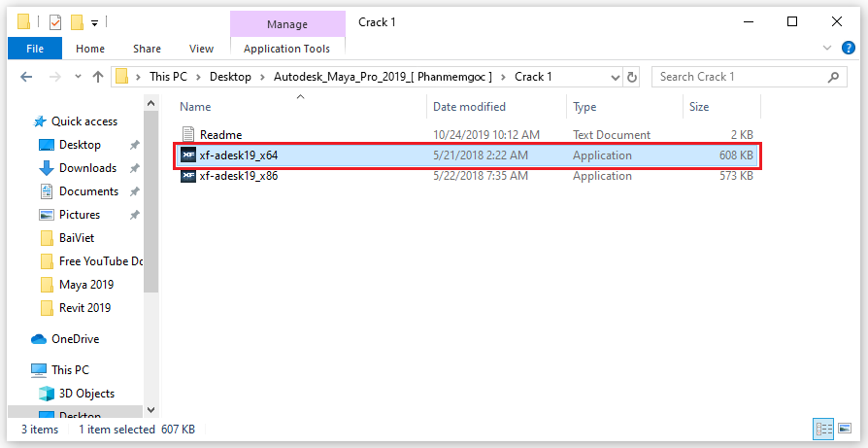
Task: Open the Revit 2019 folder in sidebar
Action: click(84, 307)
